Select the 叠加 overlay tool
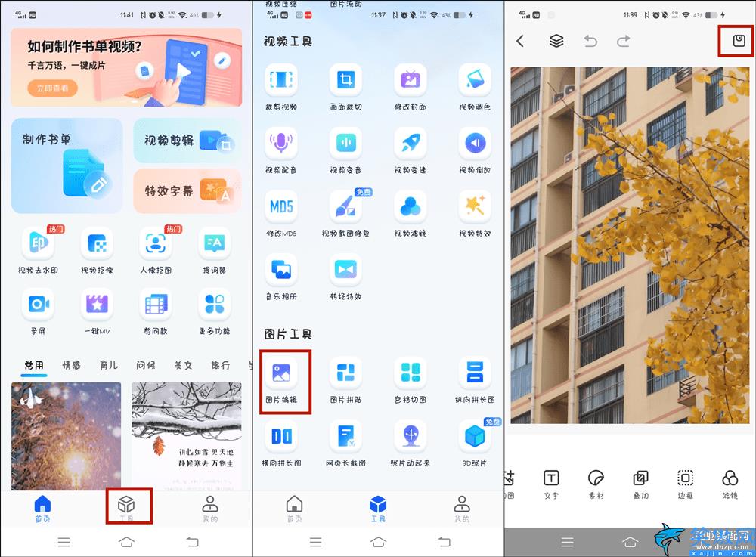Image resolution: width=756 pixels, height=557 pixels. 641,484
